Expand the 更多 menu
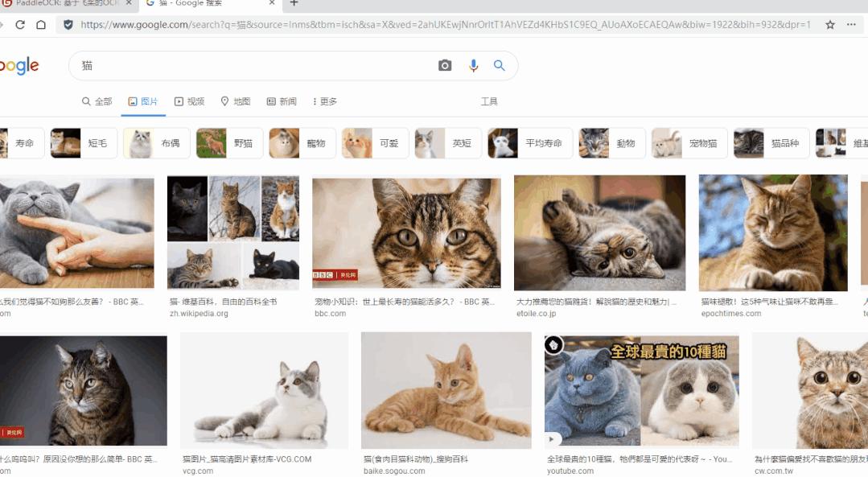This screenshot has height=477, width=868. pyautogui.click(x=325, y=102)
